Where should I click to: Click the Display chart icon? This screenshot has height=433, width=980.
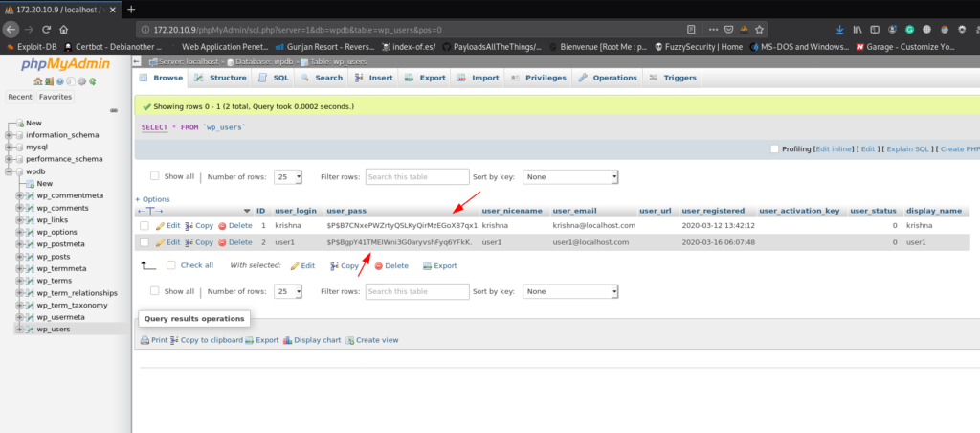point(287,340)
